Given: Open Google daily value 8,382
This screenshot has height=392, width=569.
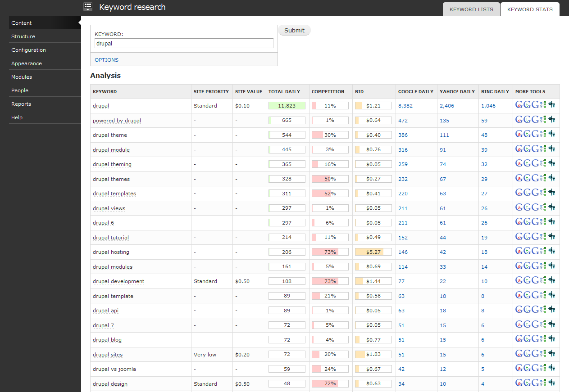Looking at the screenshot, I should point(405,106).
